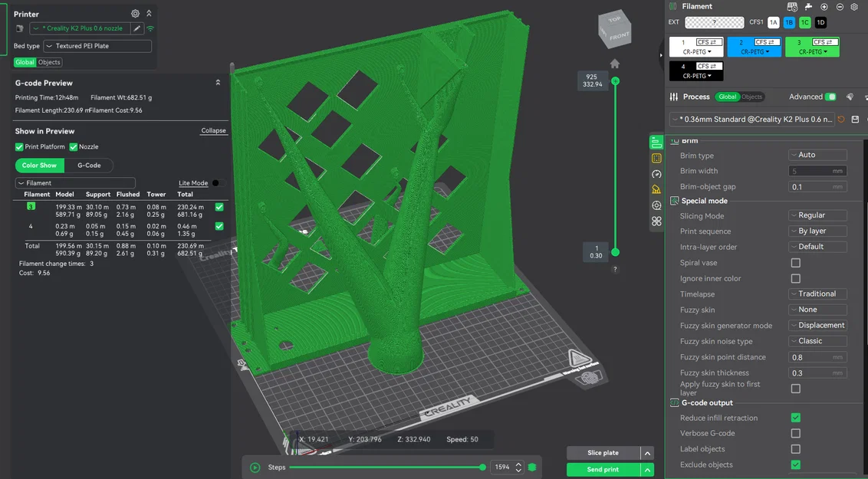Screen dimensions: 868x479
Task: Click the step value field 1594
Action: tap(503, 468)
